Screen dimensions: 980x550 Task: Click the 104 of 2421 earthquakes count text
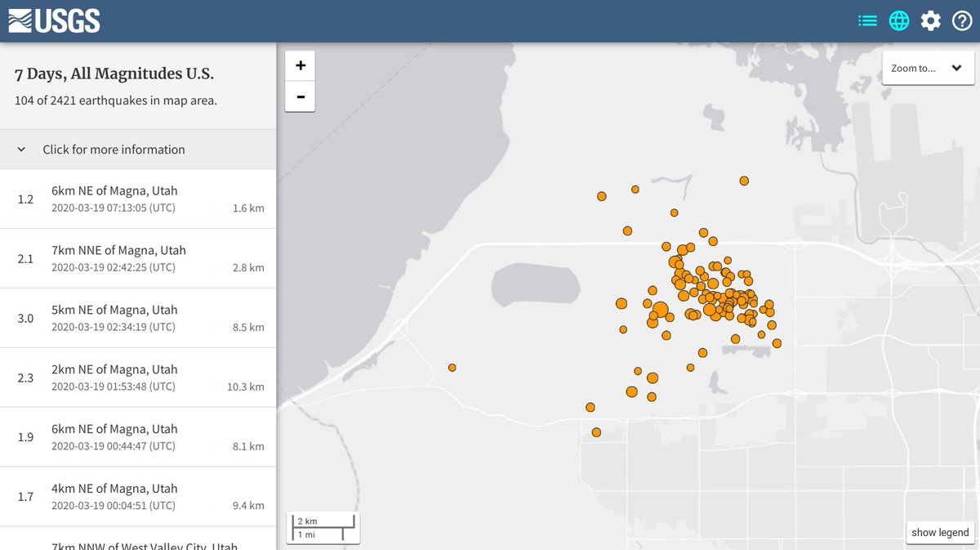pyautogui.click(x=116, y=101)
